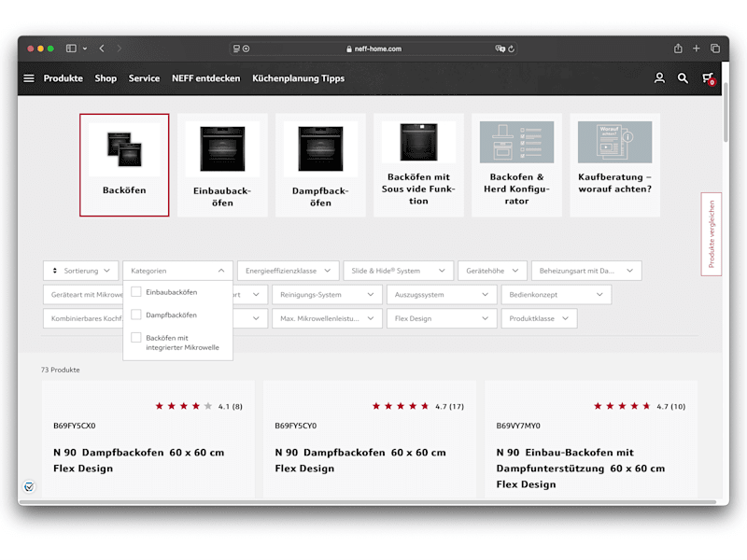
Task: Click the neff-home.com address bar
Action: click(x=373, y=49)
